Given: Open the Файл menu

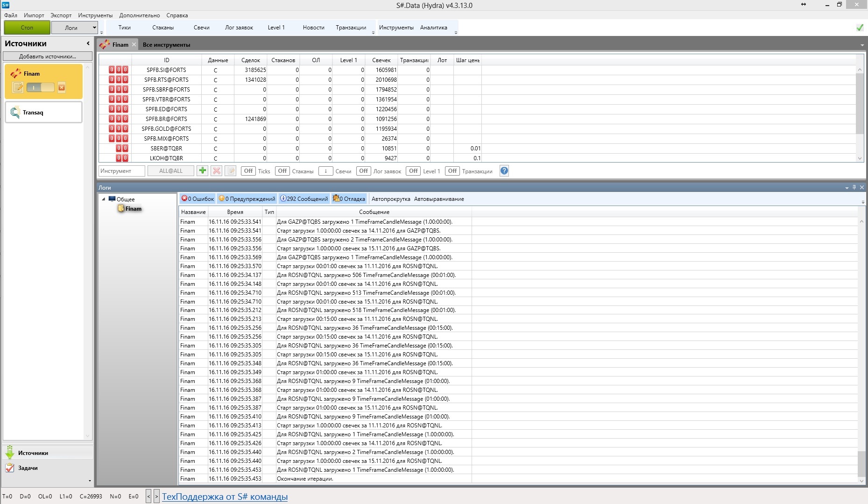Looking at the screenshot, I should click(x=10, y=15).
